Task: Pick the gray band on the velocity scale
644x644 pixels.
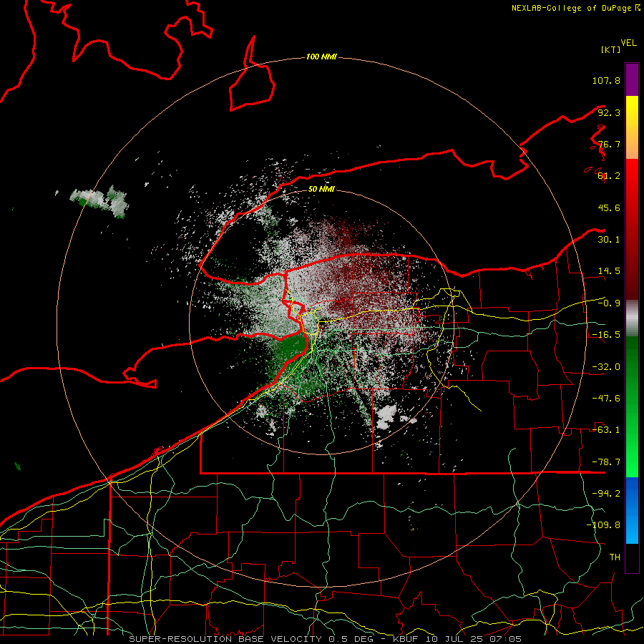Action: (632, 318)
